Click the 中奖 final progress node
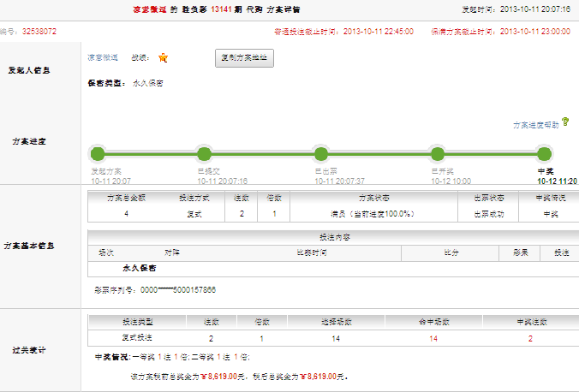579x392 pixels. 544,154
